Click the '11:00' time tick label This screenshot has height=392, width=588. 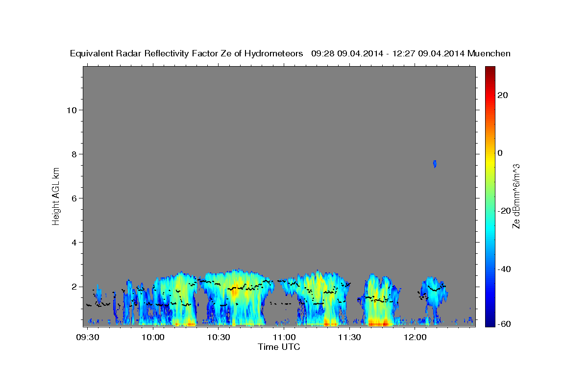click(284, 337)
